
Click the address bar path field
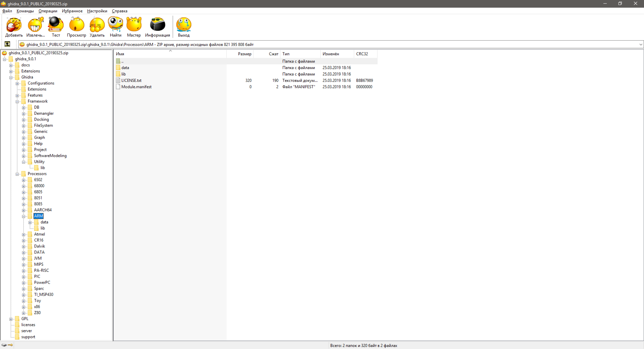[331, 44]
